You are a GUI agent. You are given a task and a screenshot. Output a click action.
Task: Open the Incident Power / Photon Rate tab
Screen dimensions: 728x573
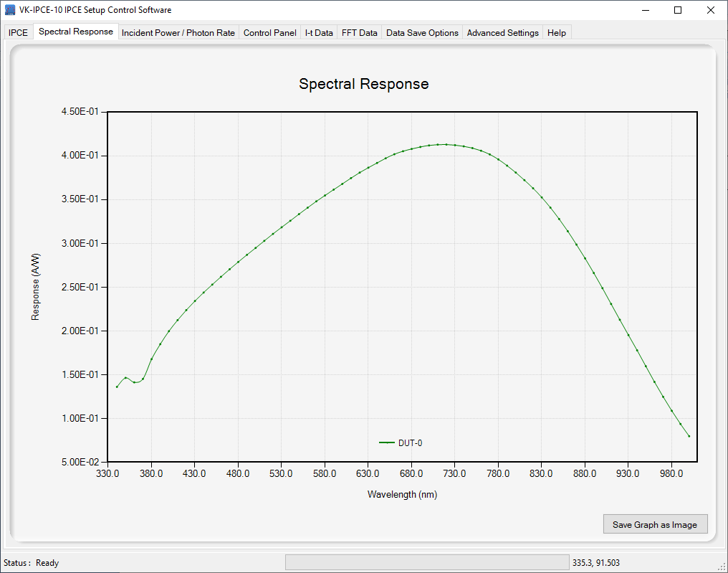pyautogui.click(x=178, y=33)
